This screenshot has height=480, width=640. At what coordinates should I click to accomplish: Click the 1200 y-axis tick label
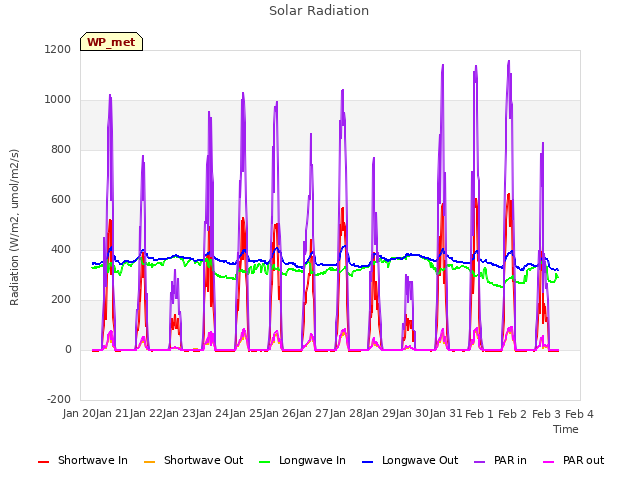tap(58, 49)
